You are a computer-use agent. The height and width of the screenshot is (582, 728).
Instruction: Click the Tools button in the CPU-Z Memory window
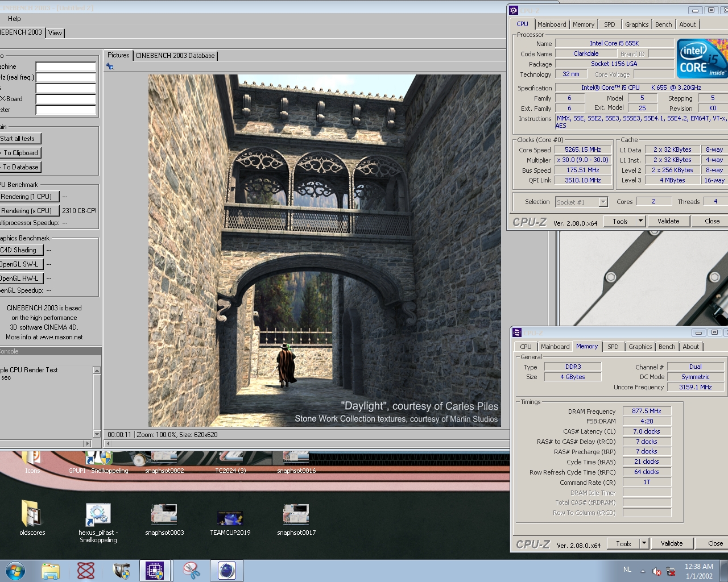coord(623,543)
